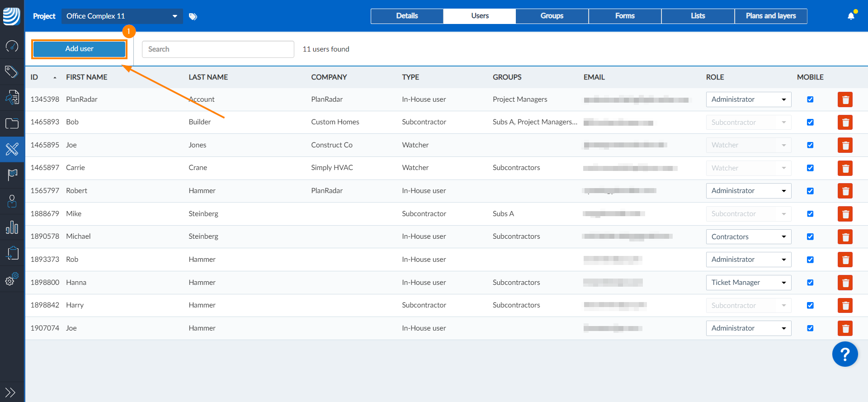Toggle mobile checkbox for Hanna Hammer
This screenshot has width=868, height=402.
[x=810, y=283]
